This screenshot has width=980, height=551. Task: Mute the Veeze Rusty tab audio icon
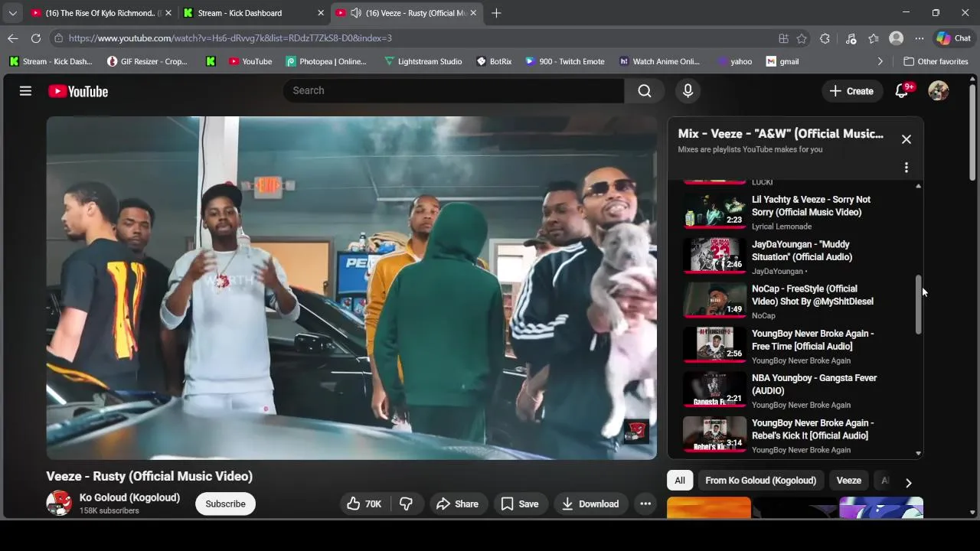(x=356, y=13)
